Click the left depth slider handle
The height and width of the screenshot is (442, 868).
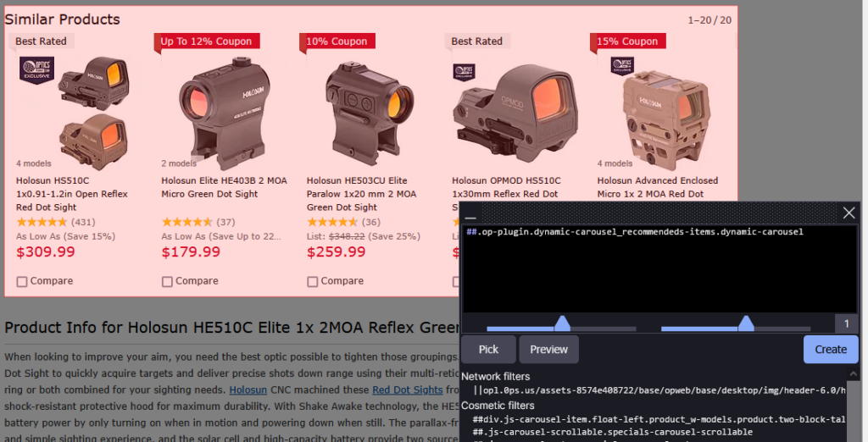click(563, 323)
